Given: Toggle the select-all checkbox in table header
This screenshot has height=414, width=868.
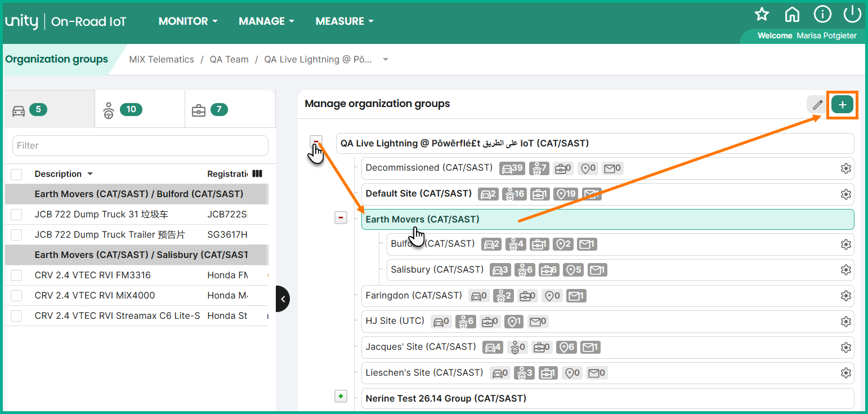Looking at the screenshot, I should [16, 174].
